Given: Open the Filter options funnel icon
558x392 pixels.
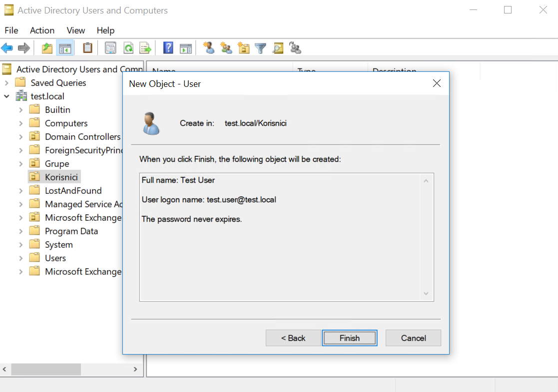Looking at the screenshot, I should pyautogui.click(x=260, y=47).
